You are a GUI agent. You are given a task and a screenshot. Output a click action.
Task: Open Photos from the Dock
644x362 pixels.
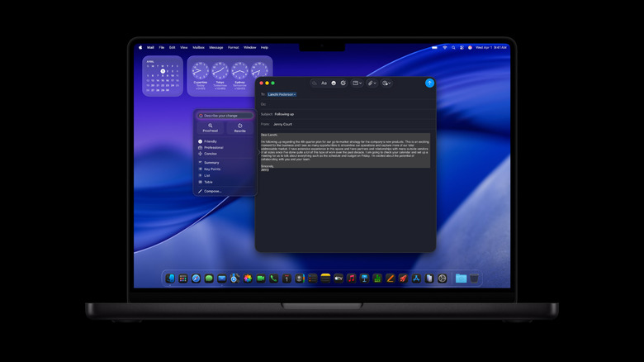coord(248,279)
